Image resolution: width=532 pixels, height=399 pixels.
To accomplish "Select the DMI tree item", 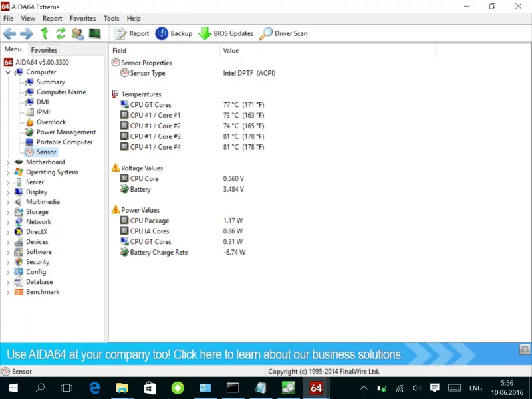I will click(x=43, y=102).
